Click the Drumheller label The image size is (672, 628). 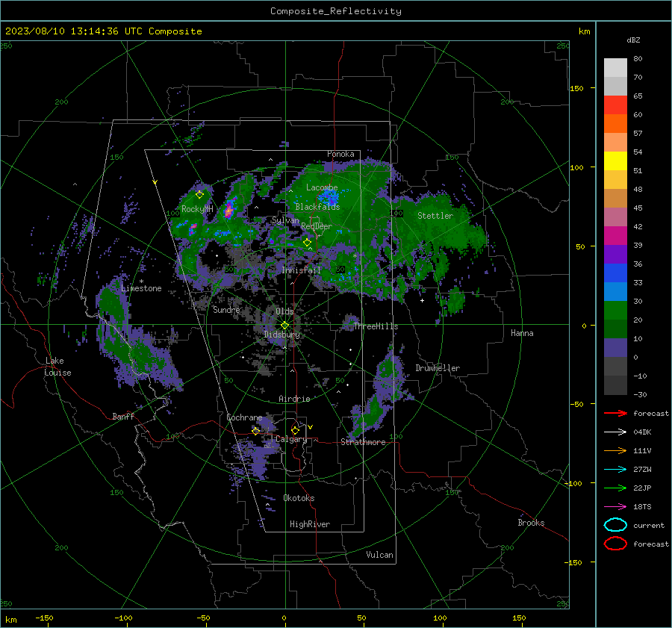point(438,368)
